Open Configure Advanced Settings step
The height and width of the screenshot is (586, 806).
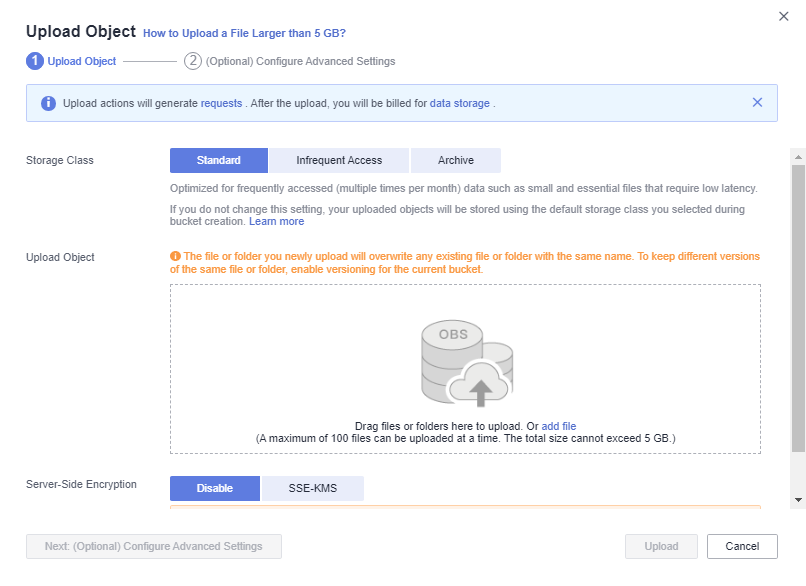[154, 546]
